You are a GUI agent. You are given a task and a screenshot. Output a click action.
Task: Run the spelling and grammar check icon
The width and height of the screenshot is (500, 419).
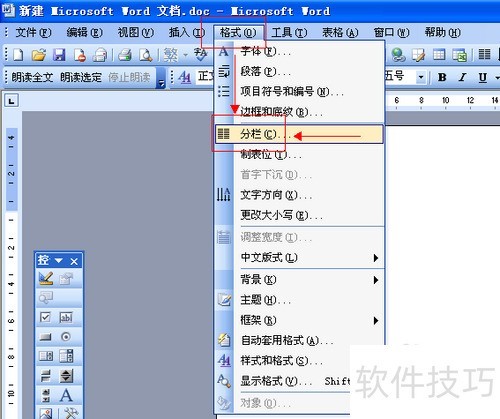201,55
